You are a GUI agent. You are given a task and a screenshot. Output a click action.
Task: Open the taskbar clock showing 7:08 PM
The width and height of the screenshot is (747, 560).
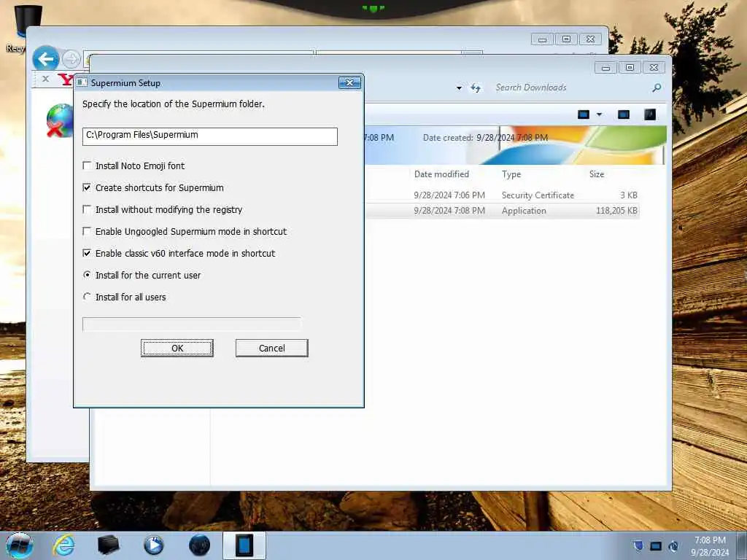coord(710,546)
